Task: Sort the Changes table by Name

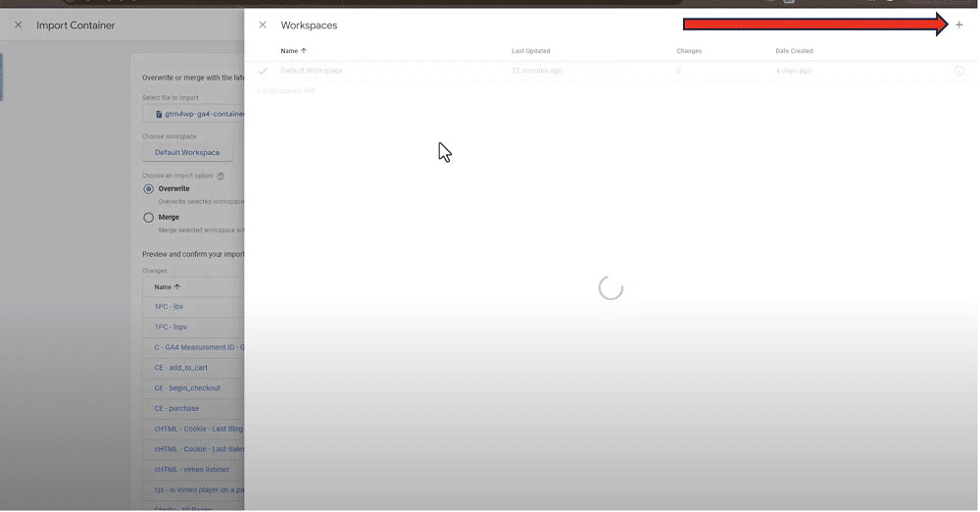Action: [167, 286]
